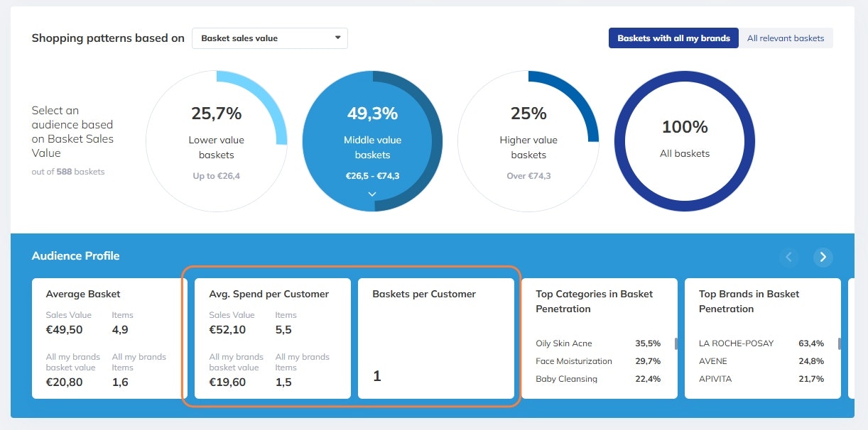The width and height of the screenshot is (868, 430).
Task: Open the Basket sales value dropdown
Action: tap(270, 38)
